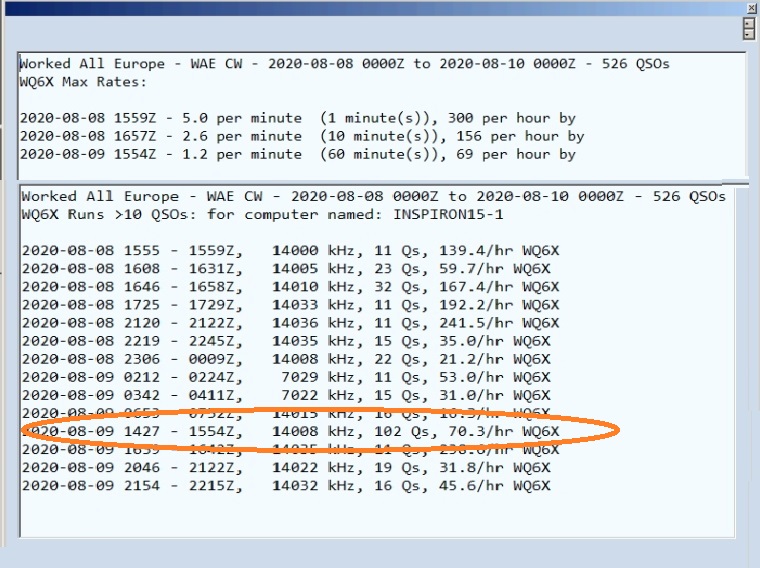Select the 2154 - 2215Z 14032 kHz run
The height and width of the screenshot is (568, 760).
point(286,486)
